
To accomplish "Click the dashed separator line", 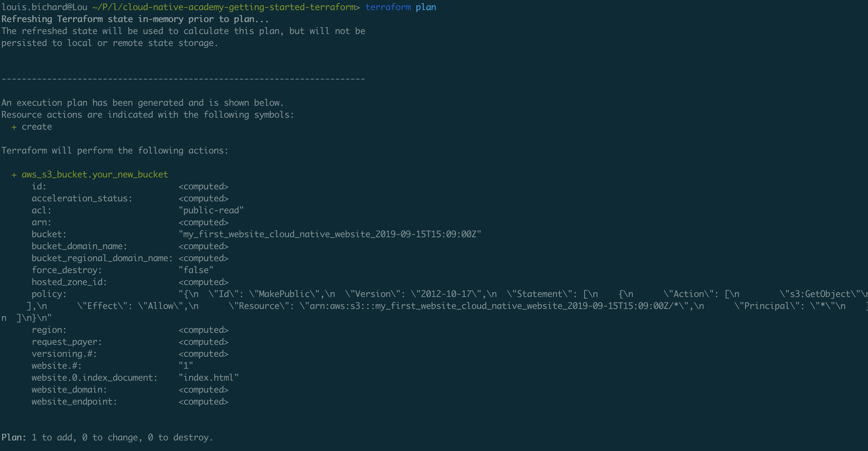I will coord(183,79).
